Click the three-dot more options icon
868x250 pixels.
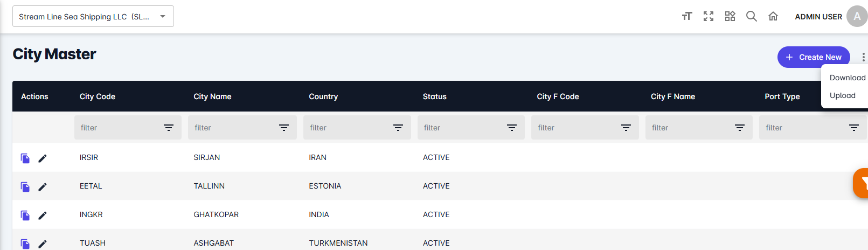tap(863, 57)
